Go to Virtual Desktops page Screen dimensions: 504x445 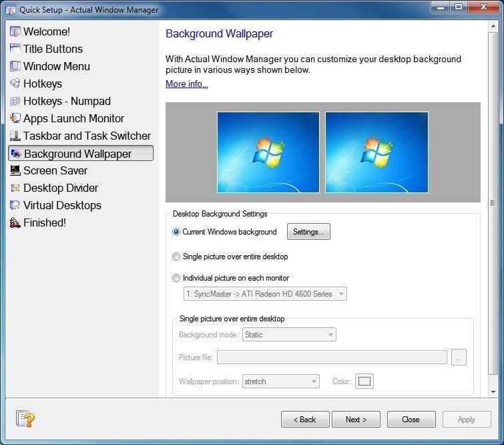tap(62, 205)
